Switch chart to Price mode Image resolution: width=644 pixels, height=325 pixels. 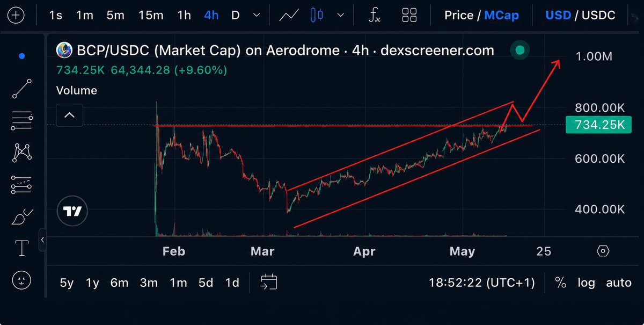(459, 15)
